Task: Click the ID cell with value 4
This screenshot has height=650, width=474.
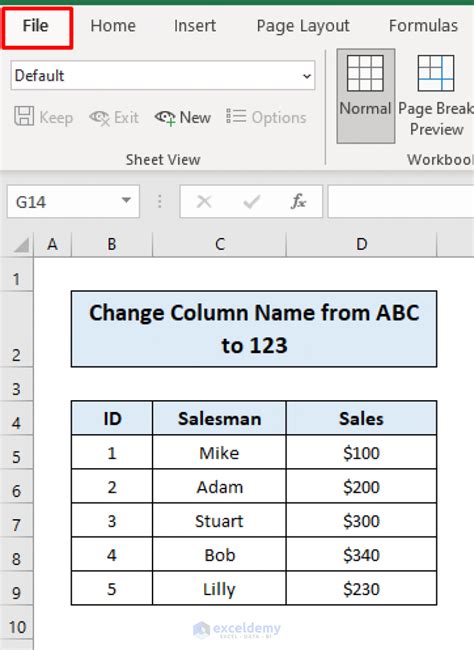Action: (112, 554)
